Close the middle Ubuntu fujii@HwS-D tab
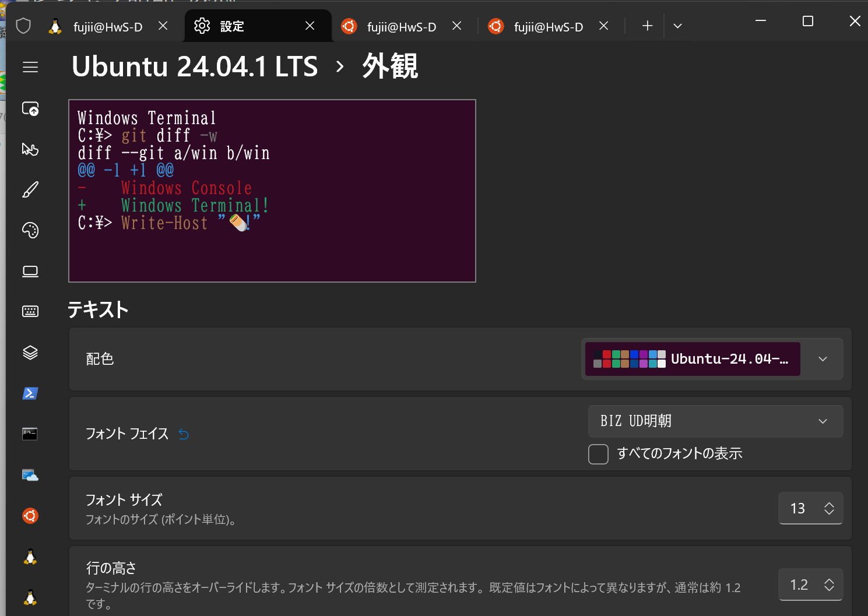Screen dimensions: 868x616 (457, 26)
